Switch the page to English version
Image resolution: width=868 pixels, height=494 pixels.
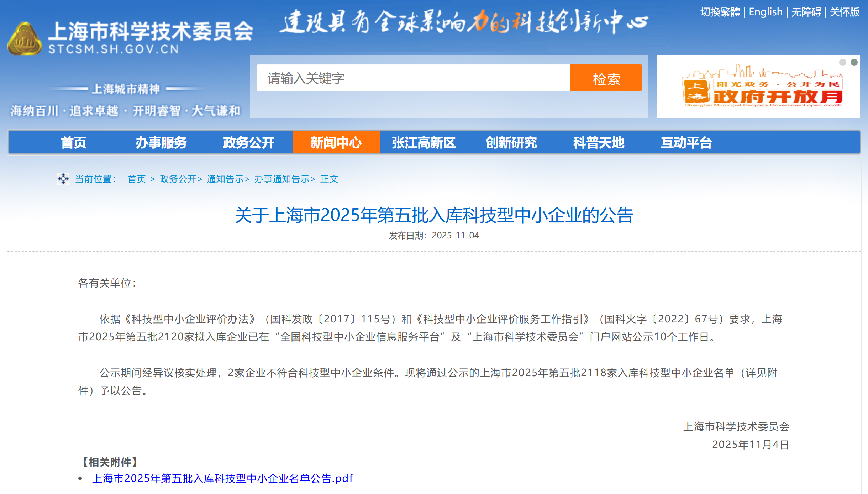click(765, 11)
